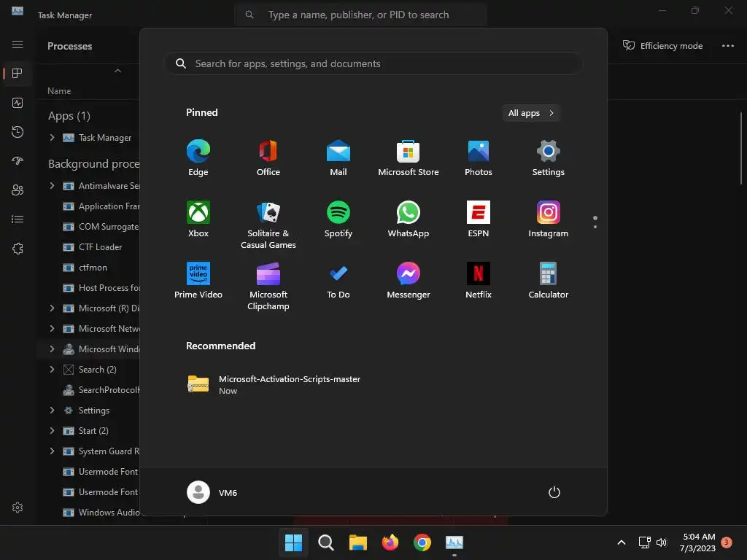This screenshot has height=560, width=747.
Task: Open Messenger pinned app
Action: pos(409,281)
